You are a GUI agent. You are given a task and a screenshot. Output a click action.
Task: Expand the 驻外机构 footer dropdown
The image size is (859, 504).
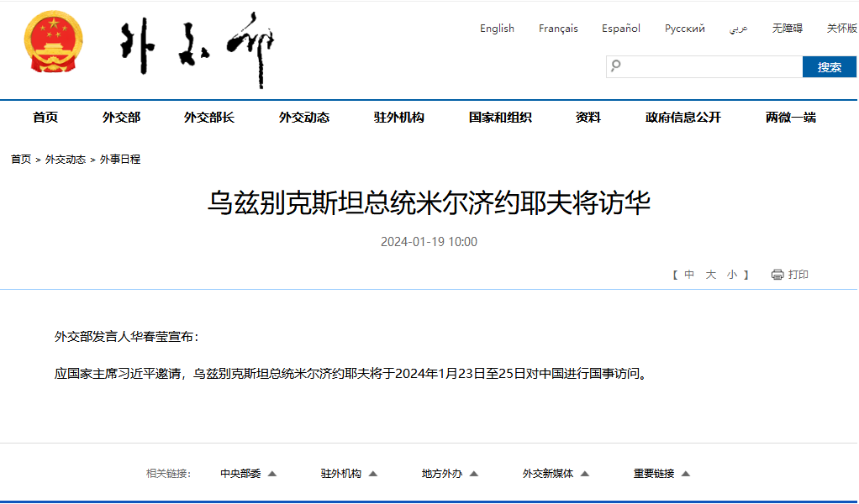349,474
